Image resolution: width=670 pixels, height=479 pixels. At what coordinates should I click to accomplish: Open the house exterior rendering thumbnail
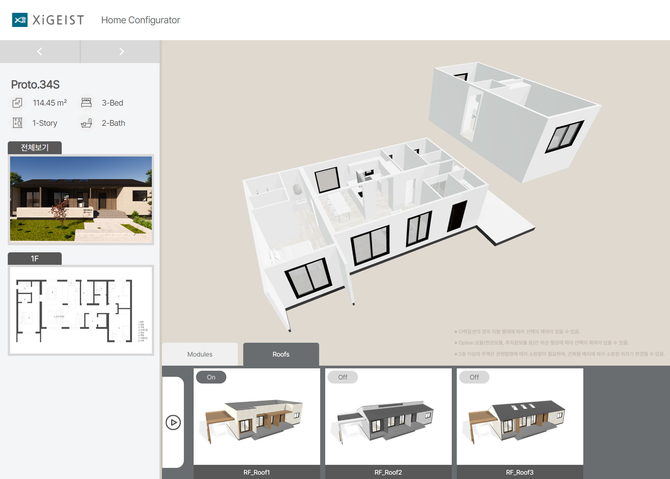pyautogui.click(x=80, y=199)
